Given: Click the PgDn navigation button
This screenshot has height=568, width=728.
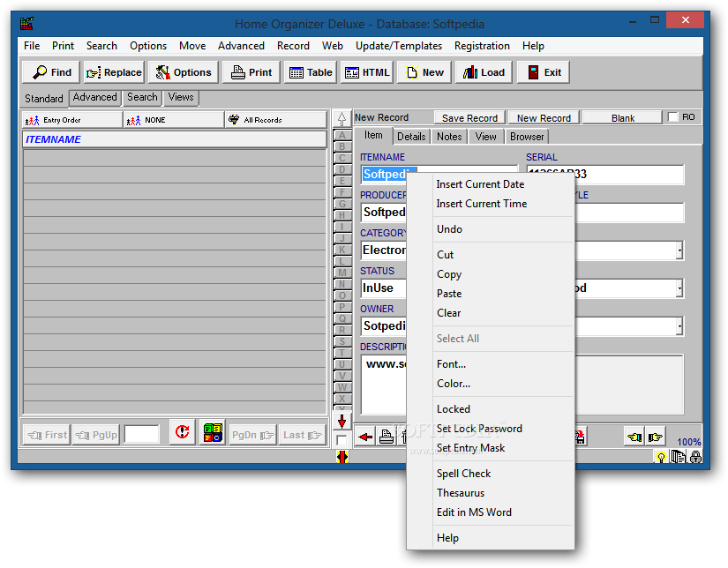Looking at the screenshot, I should point(252,436).
